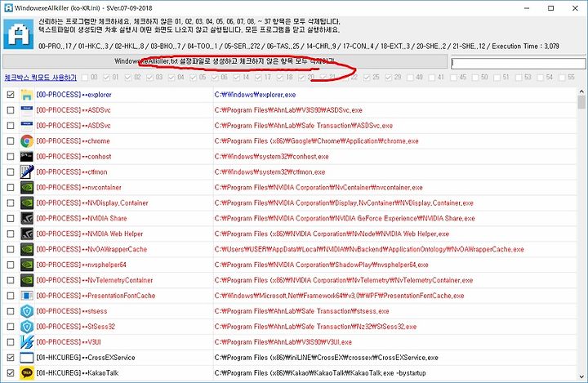Image resolution: width=588 pixels, height=383 pixels.
Task: Toggle the 00 category quick checkbox
Action: pyautogui.click(x=85, y=78)
